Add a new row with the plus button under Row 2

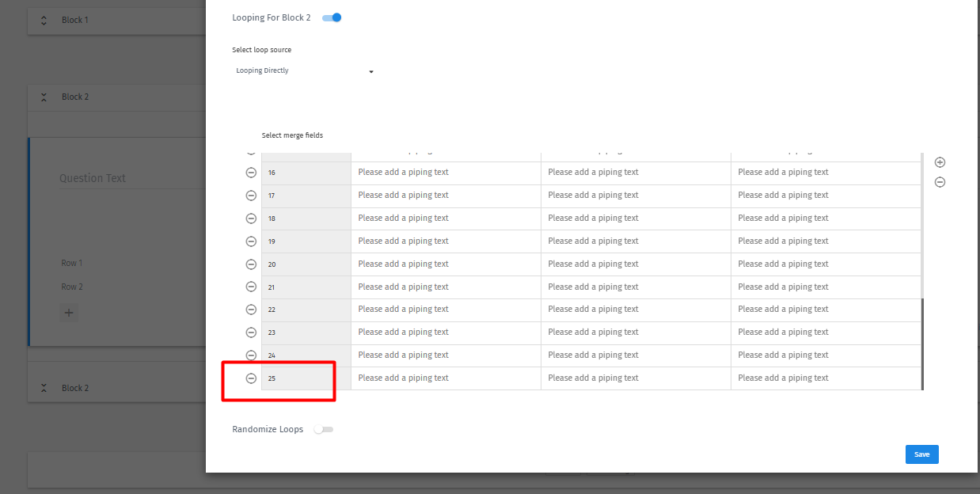click(x=69, y=313)
